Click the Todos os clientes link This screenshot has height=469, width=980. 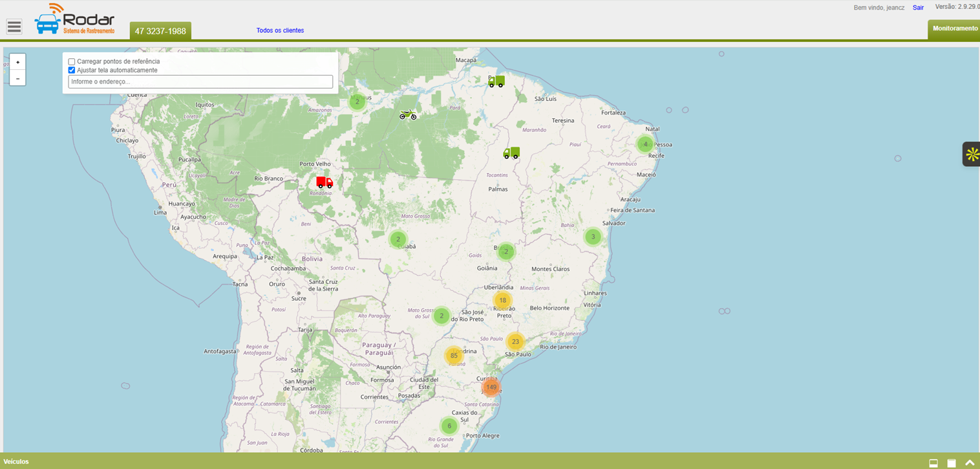[x=280, y=30]
